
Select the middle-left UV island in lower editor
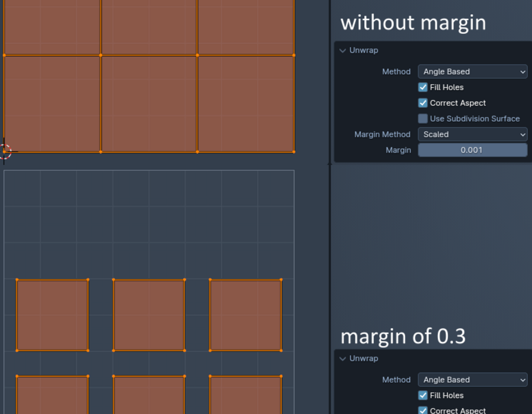pyautogui.click(x=53, y=315)
